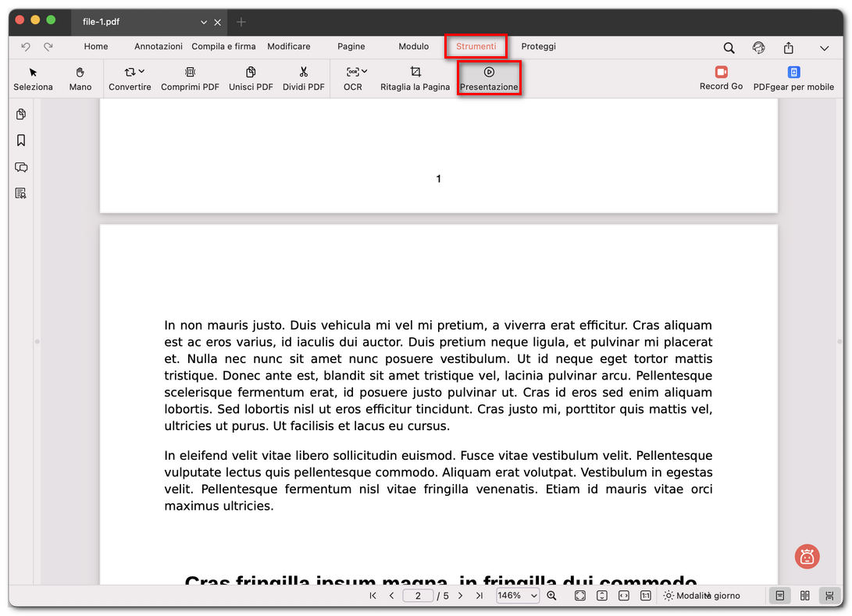Activate PDFgear per mobile

pyautogui.click(x=793, y=78)
